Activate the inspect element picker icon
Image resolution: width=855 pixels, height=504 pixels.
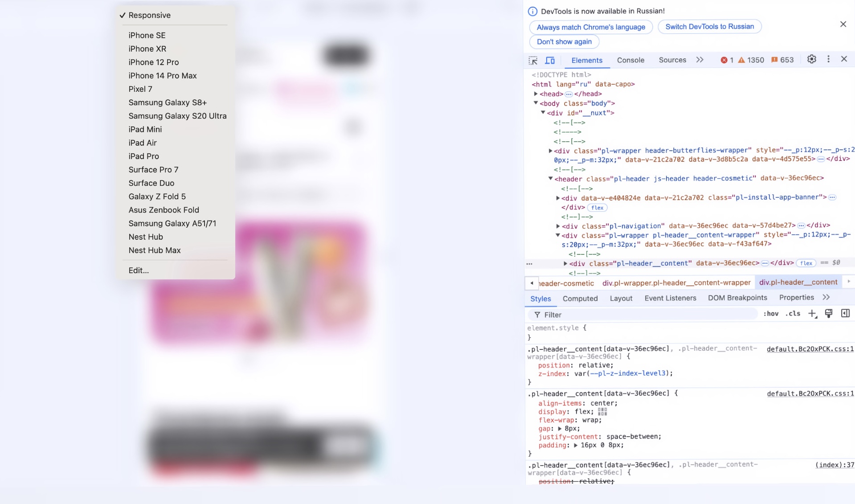tap(533, 60)
